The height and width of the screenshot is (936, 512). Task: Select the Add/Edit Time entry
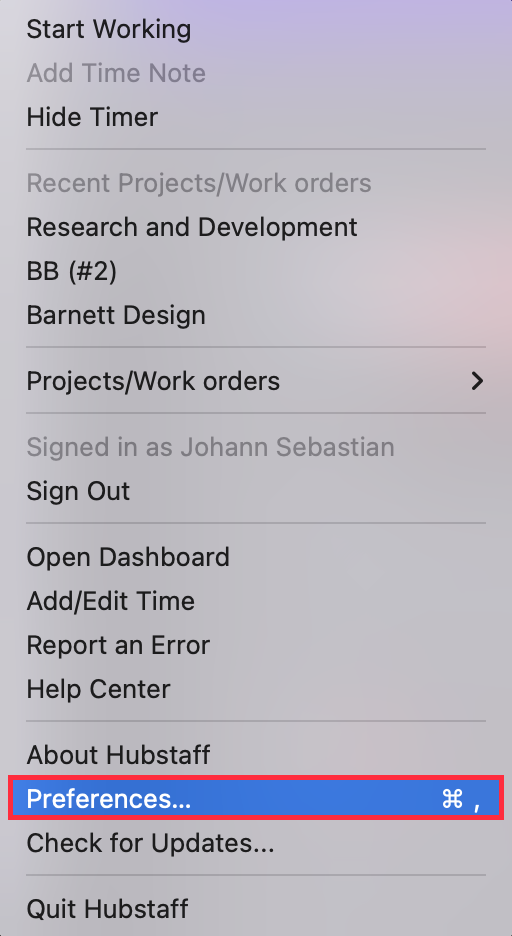pyautogui.click(x=256, y=601)
